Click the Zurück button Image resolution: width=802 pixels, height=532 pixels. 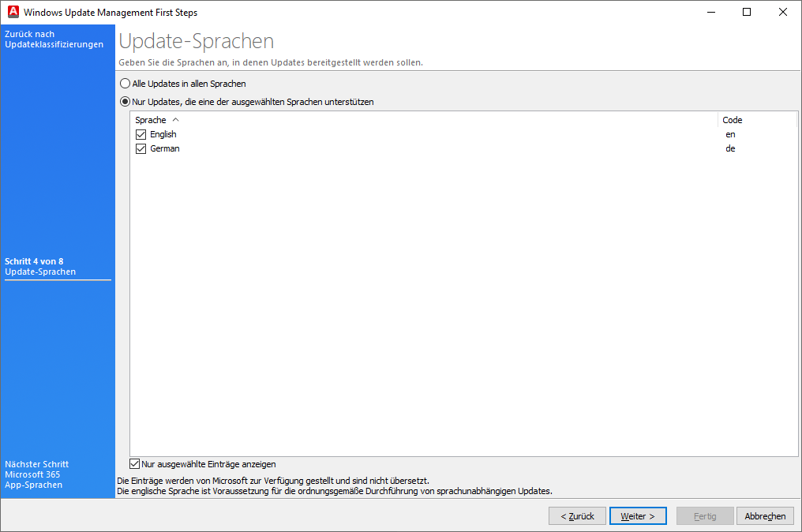click(x=577, y=515)
